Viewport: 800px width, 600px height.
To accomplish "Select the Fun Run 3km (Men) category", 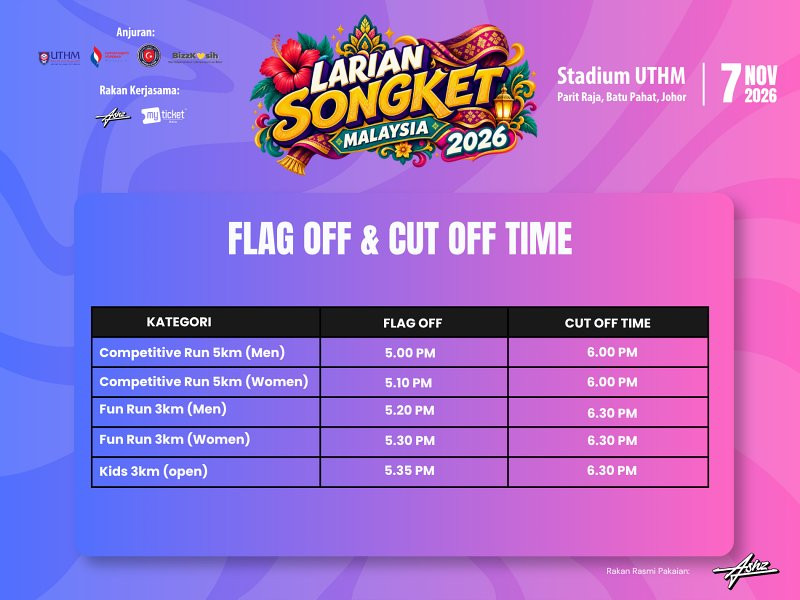I will click(x=163, y=409).
